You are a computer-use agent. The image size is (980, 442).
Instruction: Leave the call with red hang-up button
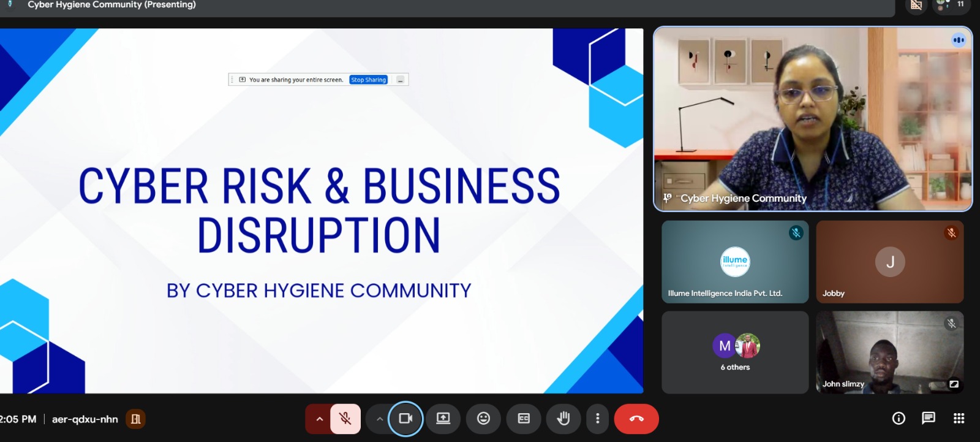point(636,419)
